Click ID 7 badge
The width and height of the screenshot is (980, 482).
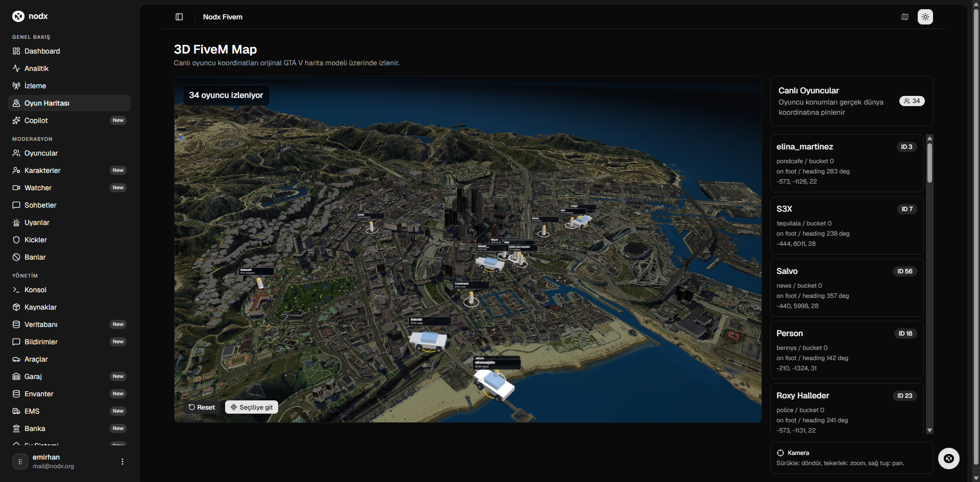907,209
